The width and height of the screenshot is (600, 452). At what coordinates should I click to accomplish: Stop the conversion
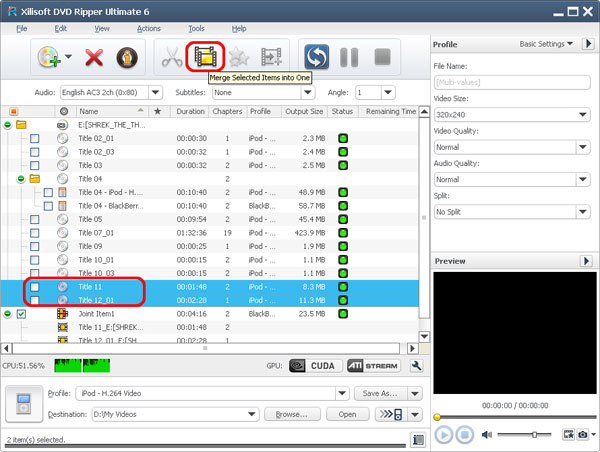[382, 57]
